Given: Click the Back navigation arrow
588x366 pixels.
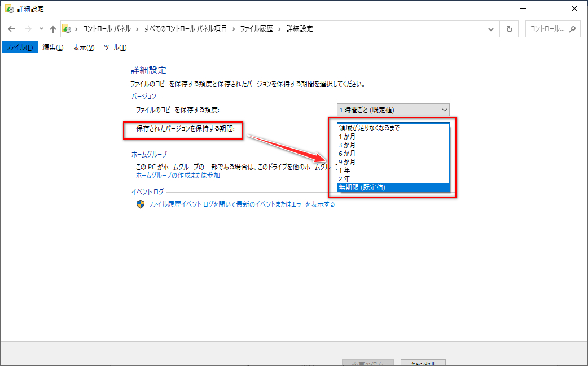Looking at the screenshot, I should click(11, 29).
